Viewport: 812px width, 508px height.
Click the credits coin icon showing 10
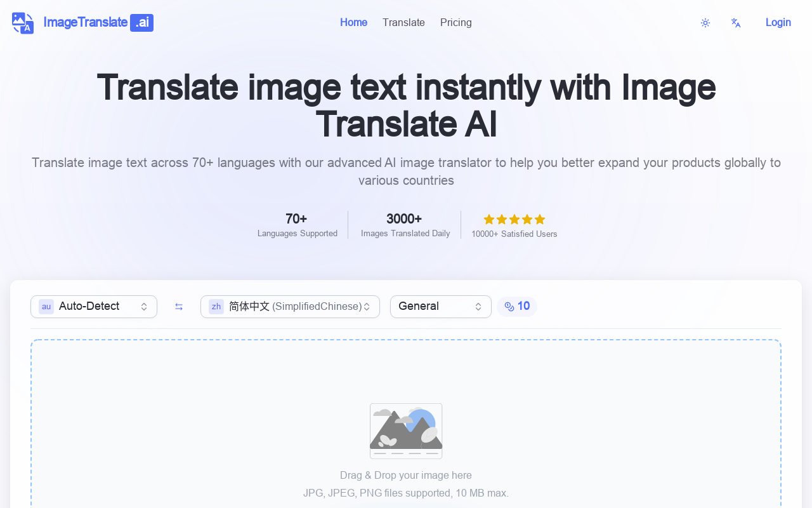[509, 307]
